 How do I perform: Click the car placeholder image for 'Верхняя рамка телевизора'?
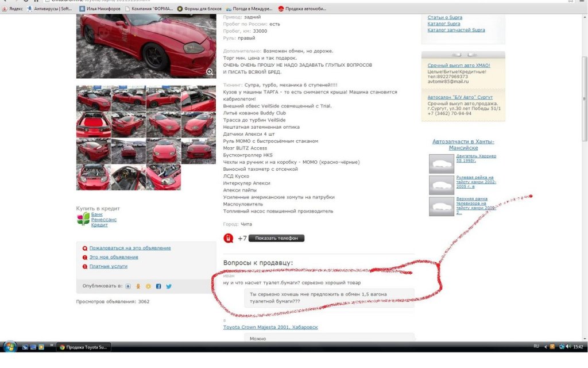point(442,206)
